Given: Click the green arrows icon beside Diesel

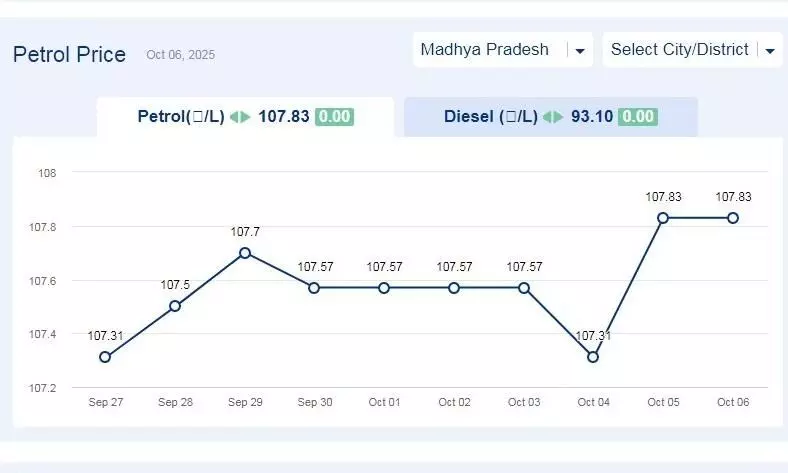Looking at the screenshot, I should [x=553, y=117].
